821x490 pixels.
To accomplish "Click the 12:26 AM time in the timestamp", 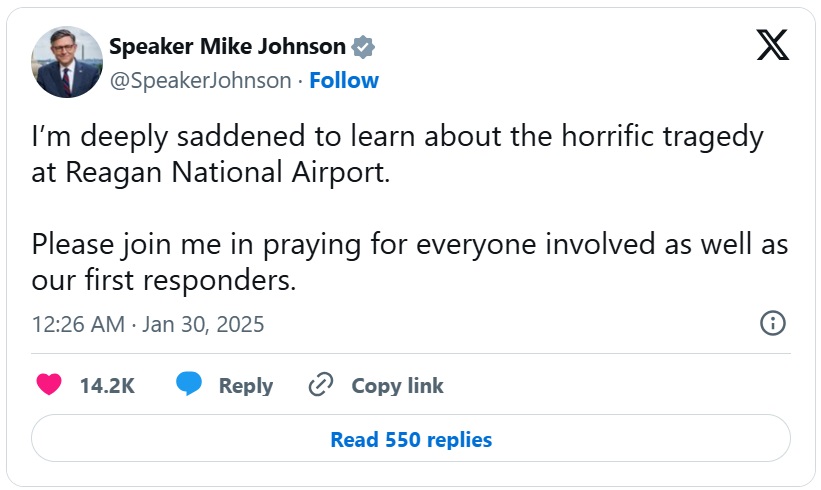I will pos(78,324).
